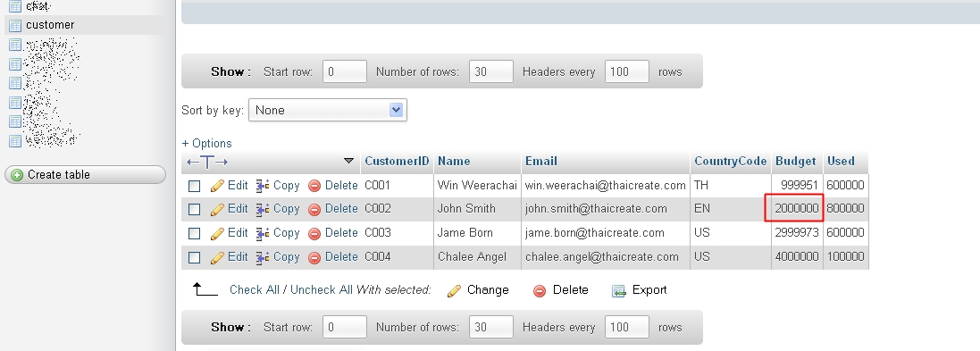Screen dimensions: 980x351
Task: Click the Create table button
Action: click(85, 175)
